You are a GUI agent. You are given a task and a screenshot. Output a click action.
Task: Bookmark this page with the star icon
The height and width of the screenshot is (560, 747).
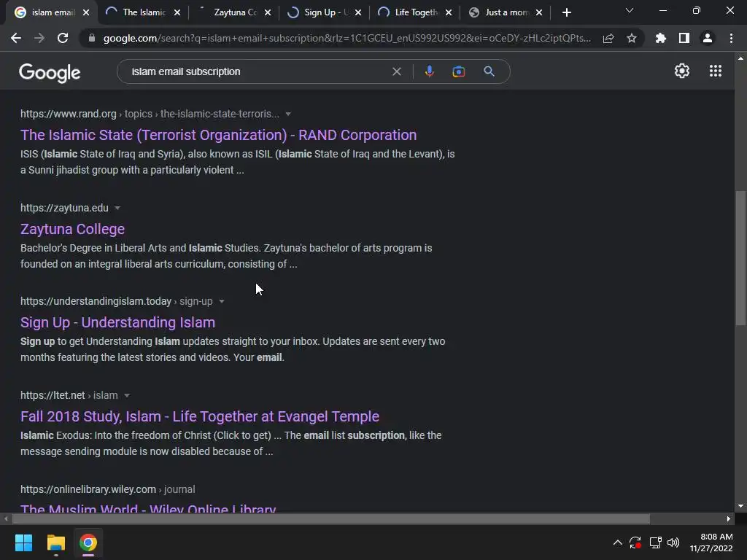click(632, 38)
